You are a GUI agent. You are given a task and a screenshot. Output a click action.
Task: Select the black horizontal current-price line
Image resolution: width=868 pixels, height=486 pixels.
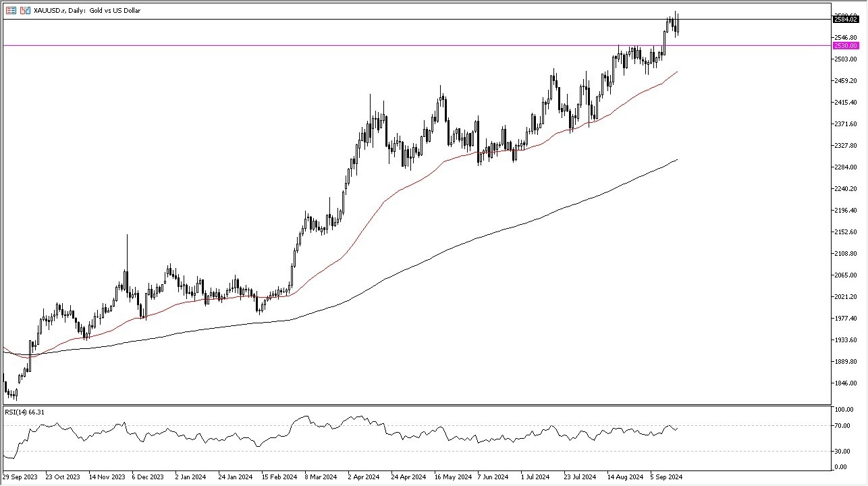pyautogui.click(x=416, y=20)
